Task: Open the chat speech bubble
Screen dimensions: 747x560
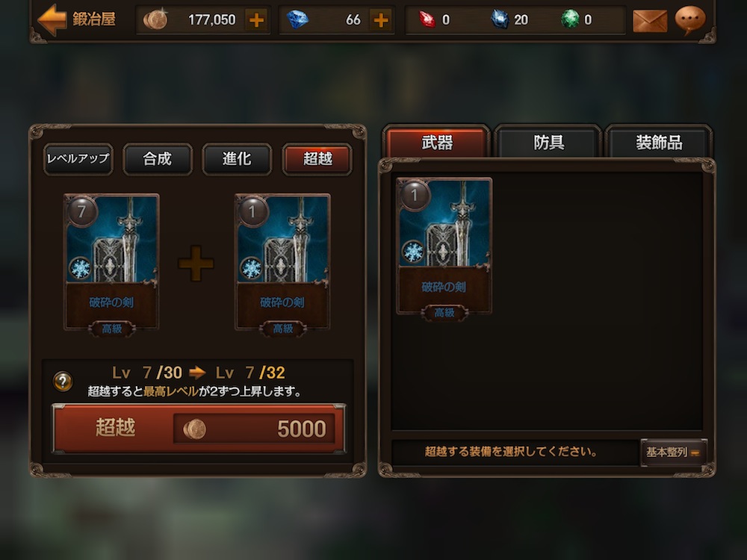Action: [690, 20]
